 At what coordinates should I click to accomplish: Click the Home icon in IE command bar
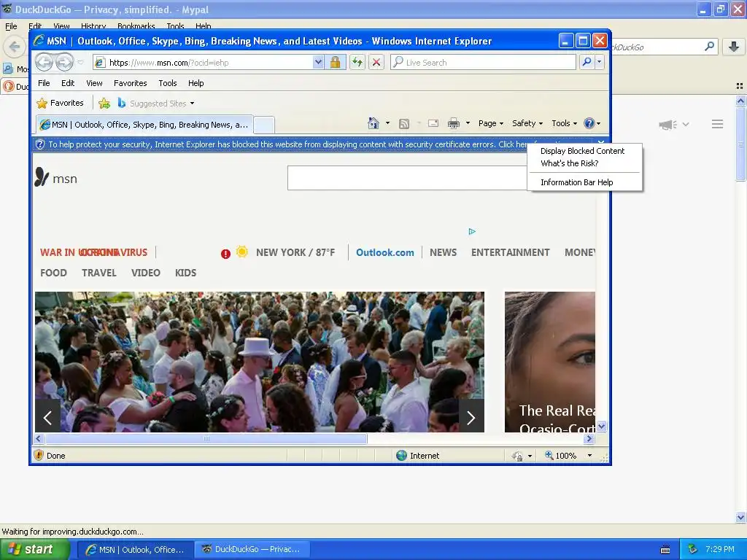click(x=373, y=123)
